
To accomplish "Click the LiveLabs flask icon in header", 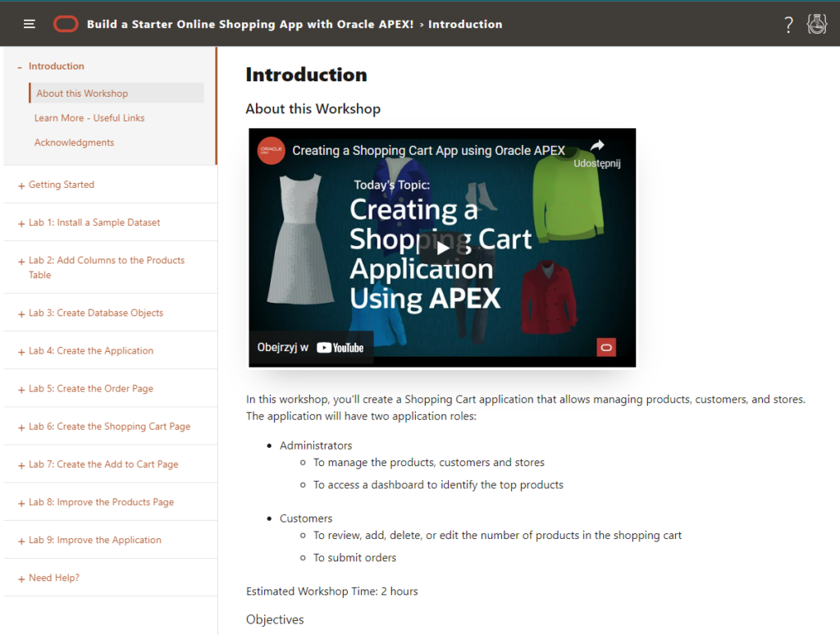I will (x=817, y=24).
